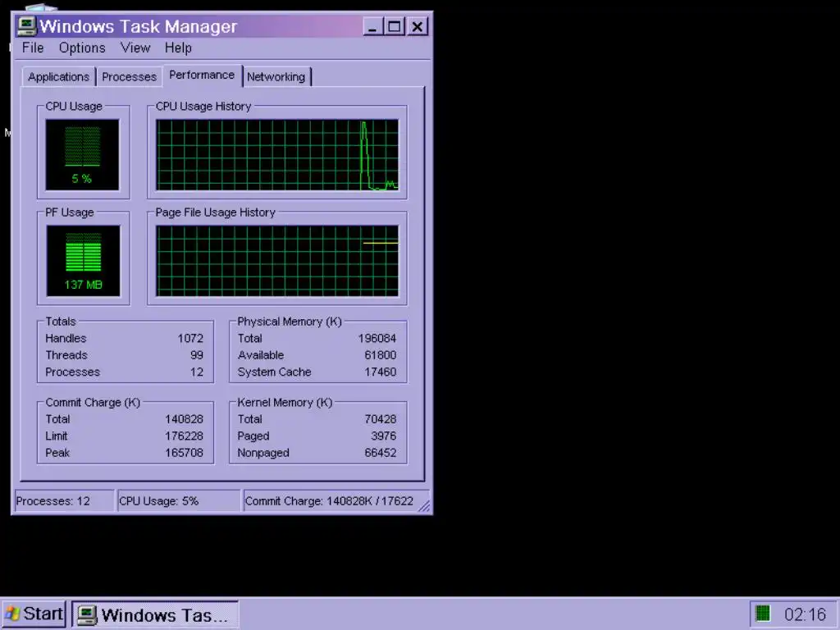
Task: Click the 'Nonpaged' label in Kernel Memory
Action: tap(263, 453)
